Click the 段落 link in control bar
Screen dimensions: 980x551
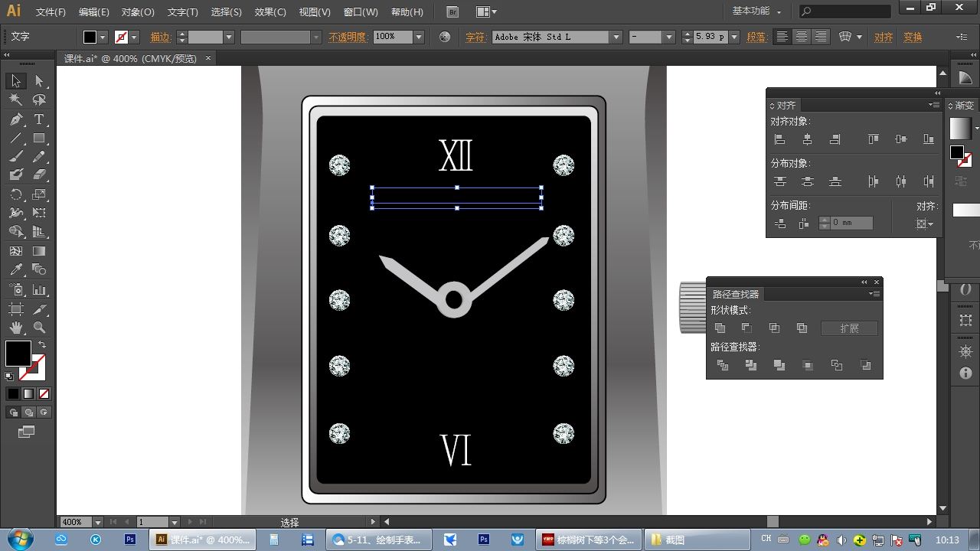pos(757,37)
